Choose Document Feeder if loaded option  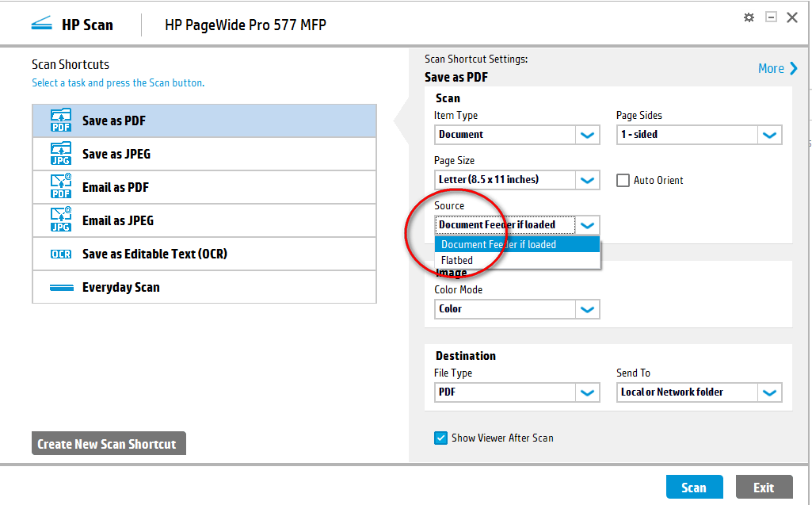[x=517, y=244]
